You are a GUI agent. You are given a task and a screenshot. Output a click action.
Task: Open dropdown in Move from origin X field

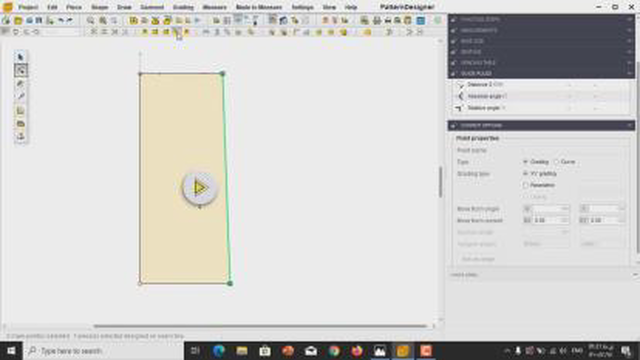point(565,209)
